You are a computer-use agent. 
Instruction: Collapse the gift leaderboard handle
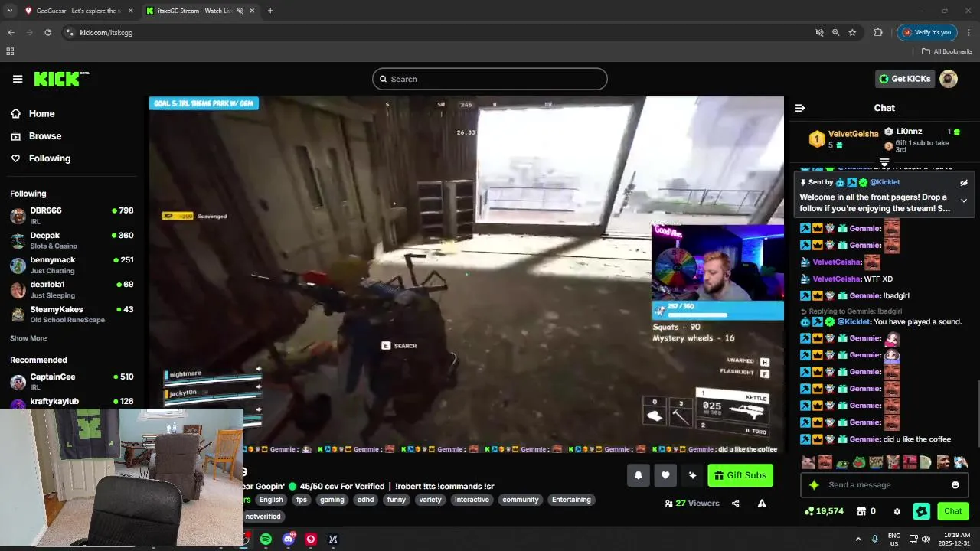pos(884,162)
